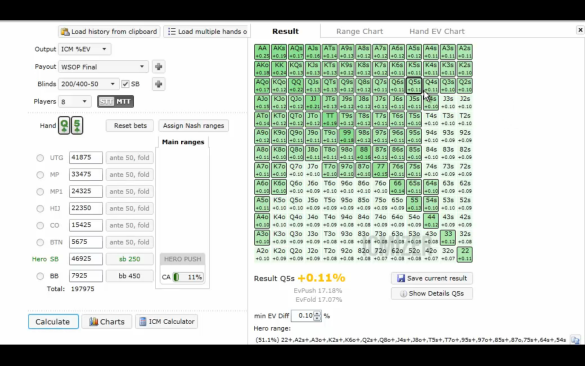Select the CO radio button
The image size is (585, 366).
(x=40, y=225)
